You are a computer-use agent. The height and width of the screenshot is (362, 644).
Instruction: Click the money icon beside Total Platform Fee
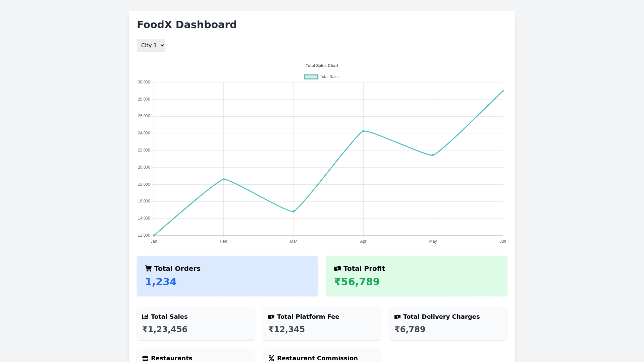pos(271,317)
